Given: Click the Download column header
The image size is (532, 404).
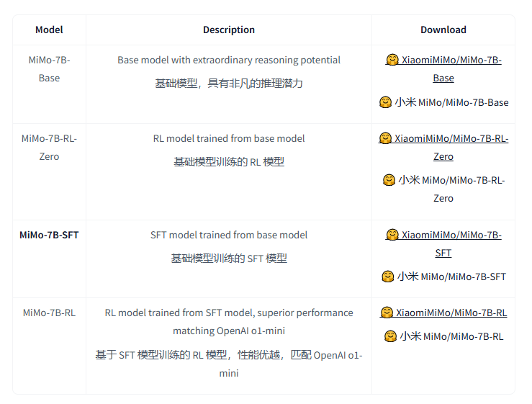Looking at the screenshot, I should point(443,30).
